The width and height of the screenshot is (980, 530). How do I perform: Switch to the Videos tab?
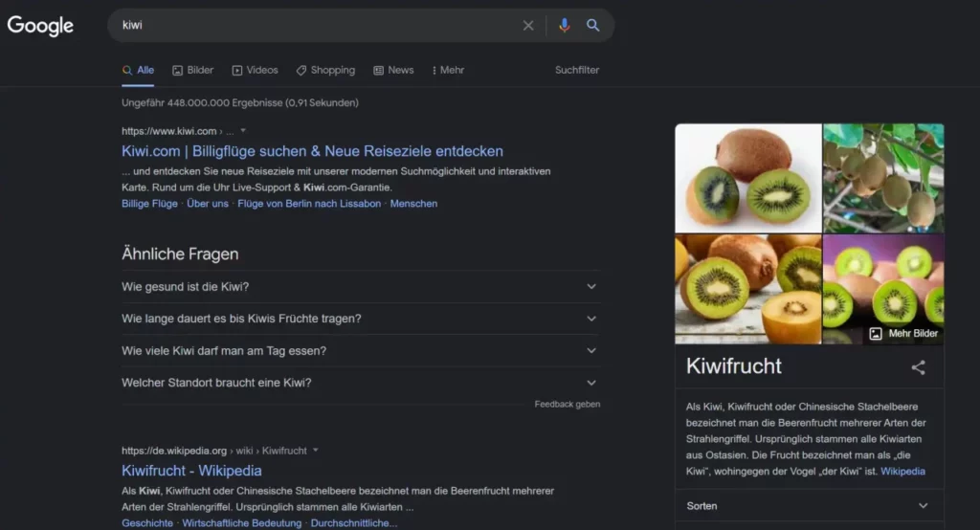click(x=255, y=71)
